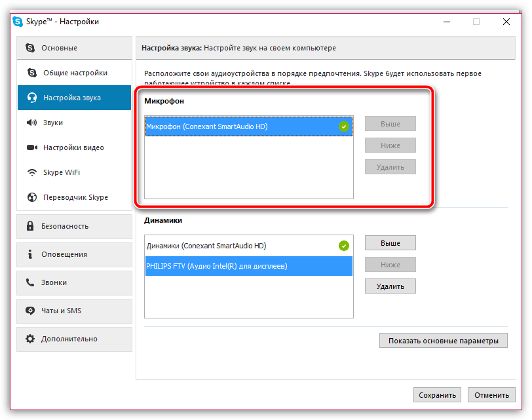Click the green checkmark on Динамики Conexant row
The image size is (532, 420).
(344, 246)
